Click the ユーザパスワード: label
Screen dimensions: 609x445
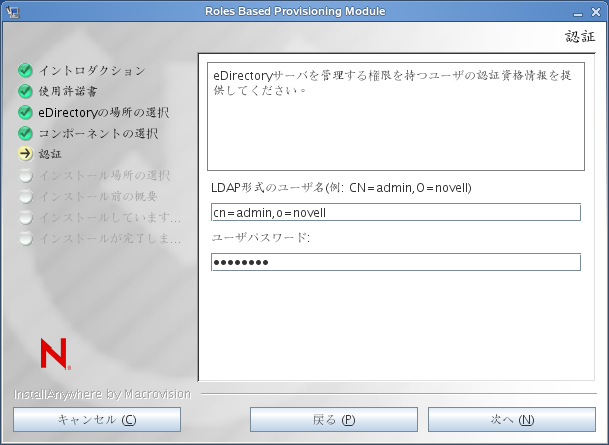tap(261, 237)
